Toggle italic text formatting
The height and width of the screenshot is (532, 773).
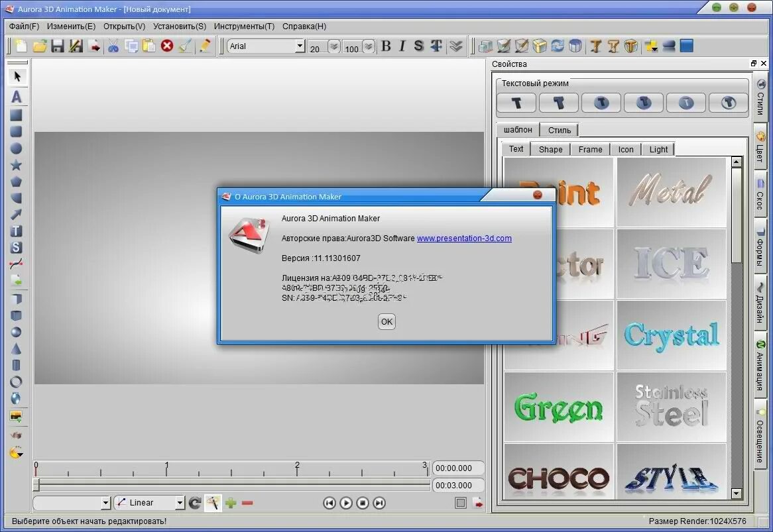click(x=402, y=46)
